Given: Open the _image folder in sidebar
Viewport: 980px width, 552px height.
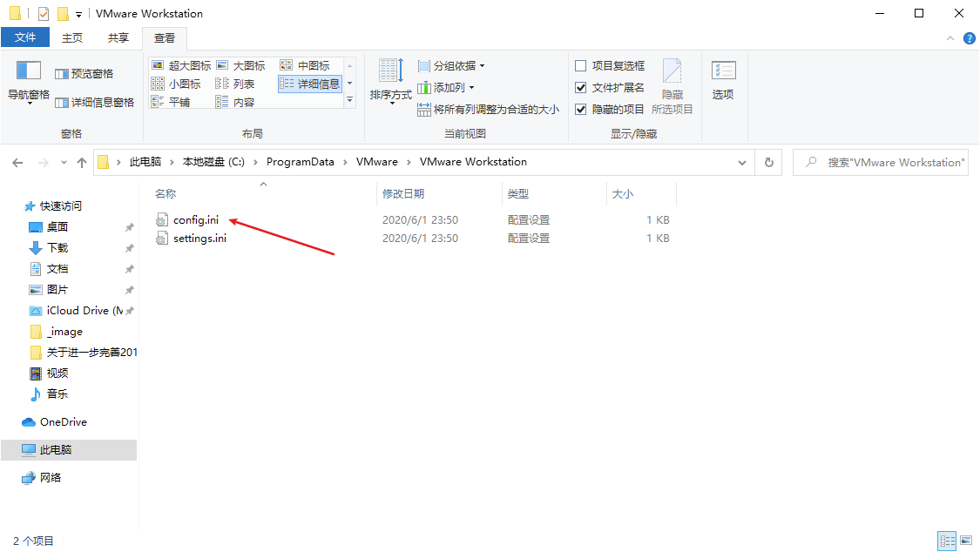Looking at the screenshot, I should pos(64,332).
